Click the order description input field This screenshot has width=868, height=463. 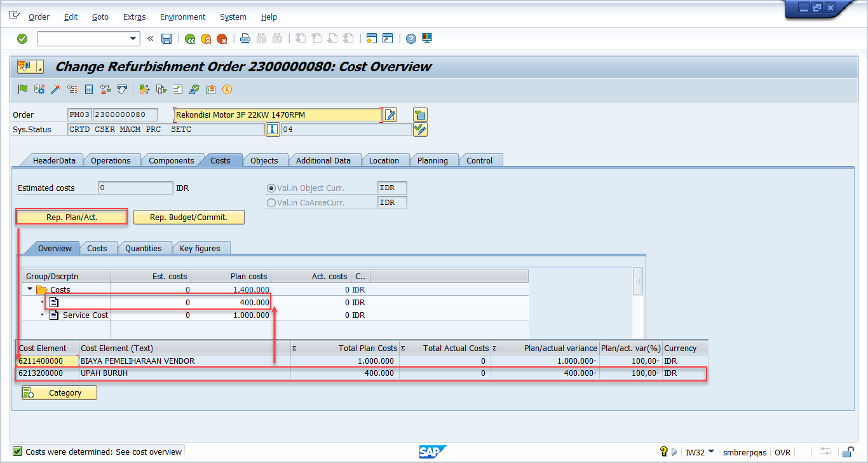277,115
